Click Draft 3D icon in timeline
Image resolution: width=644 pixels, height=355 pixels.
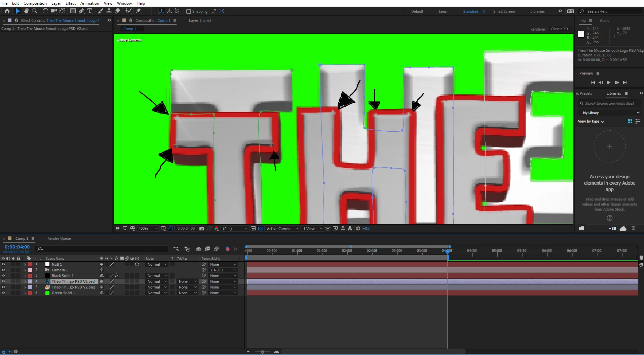187,249
